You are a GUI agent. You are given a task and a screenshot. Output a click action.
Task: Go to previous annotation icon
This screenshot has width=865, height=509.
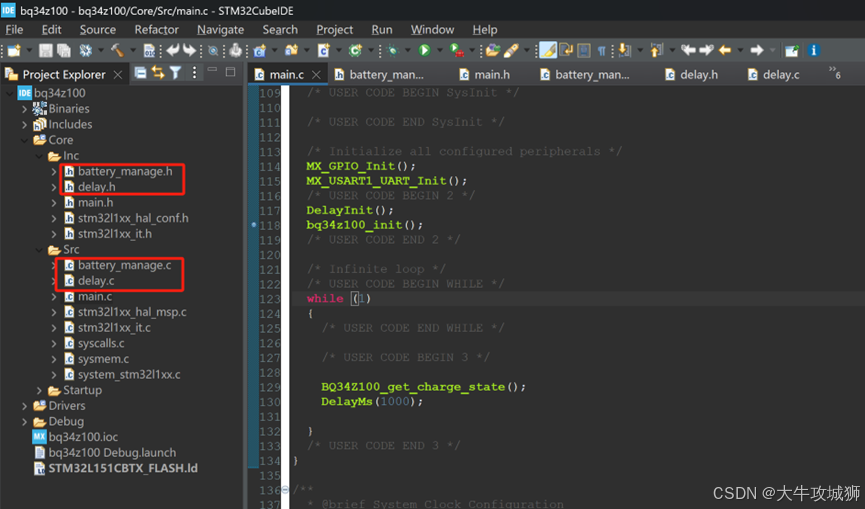(656, 51)
